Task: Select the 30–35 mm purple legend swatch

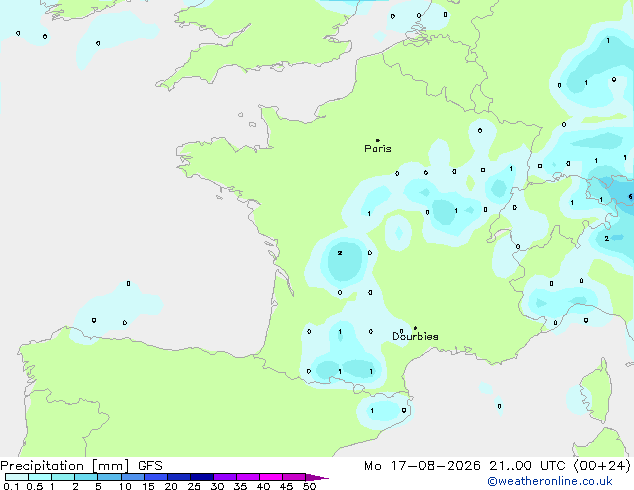Action: click(x=224, y=477)
